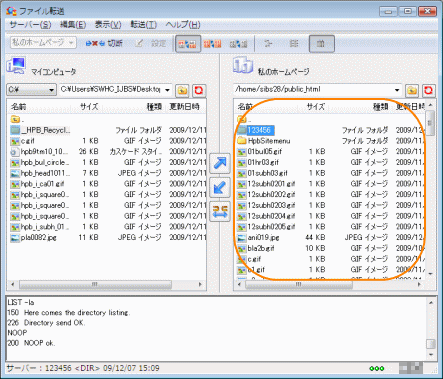Select HpbSitemenu folder icon in remote list

[242, 141]
